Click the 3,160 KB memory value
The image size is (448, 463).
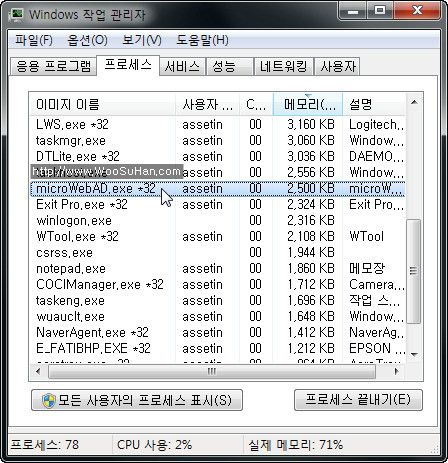(311, 124)
